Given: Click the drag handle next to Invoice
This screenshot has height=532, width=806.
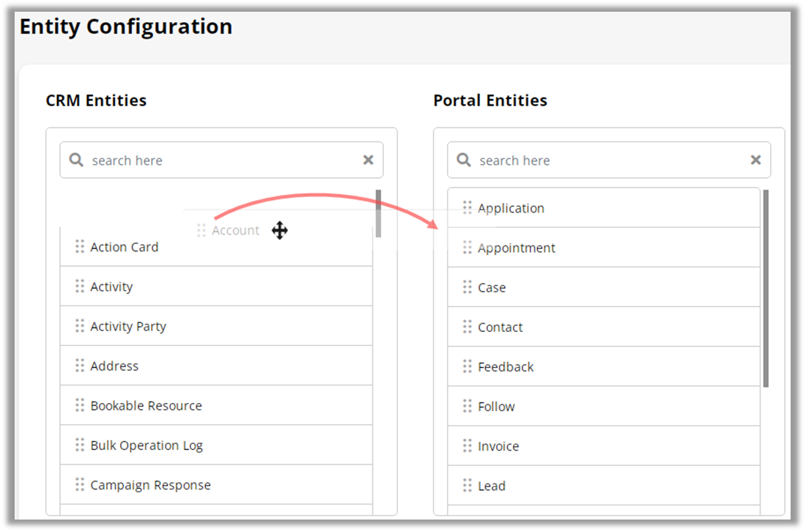Looking at the screenshot, I should [467, 446].
